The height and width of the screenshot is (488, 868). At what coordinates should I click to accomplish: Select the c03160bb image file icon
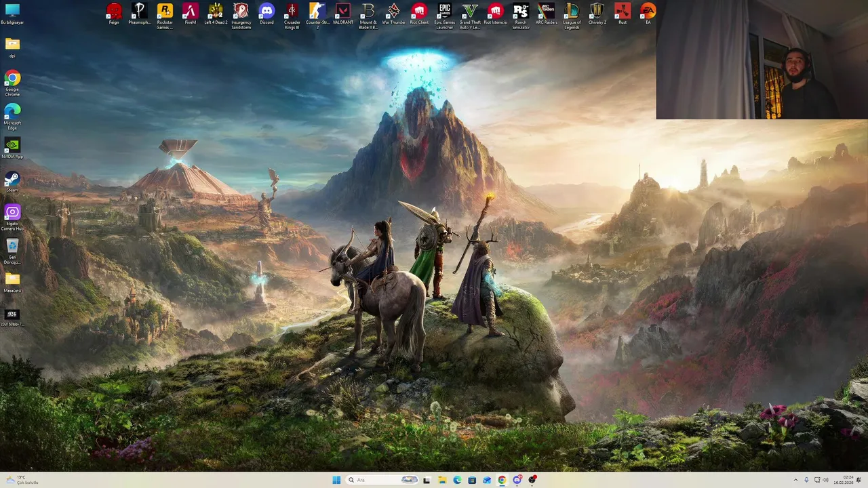point(12,317)
